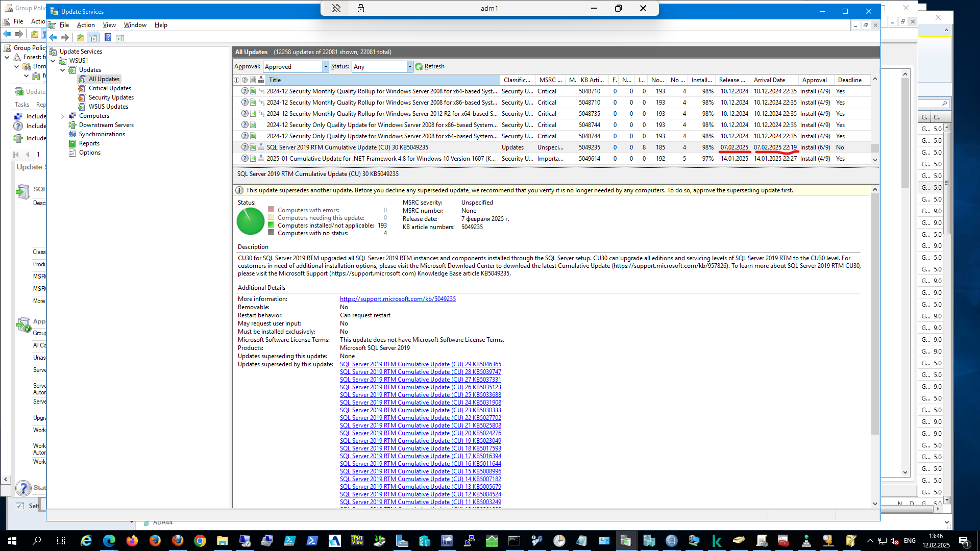980x551 pixels.
Task: Open the View menu in Update Services
Action: tap(109, 25)
